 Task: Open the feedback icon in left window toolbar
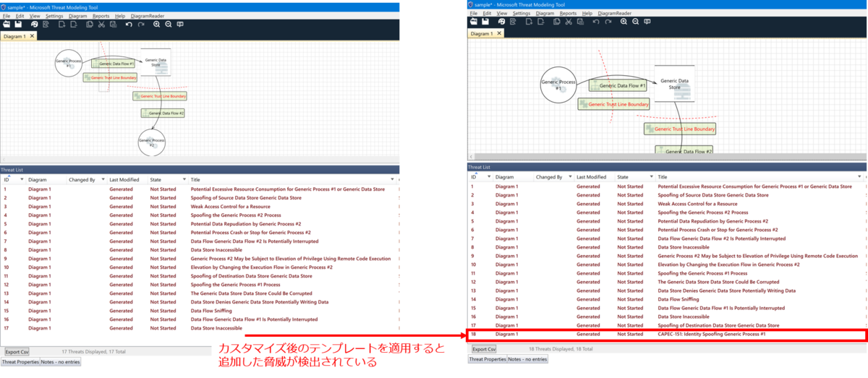(180, 24)
